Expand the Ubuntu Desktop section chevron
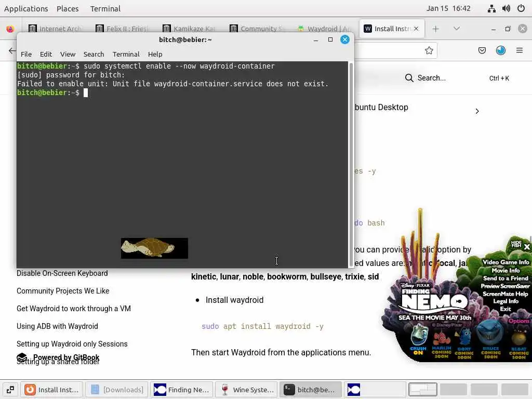Viewport: 532px width, 399px height. point(477,111)
